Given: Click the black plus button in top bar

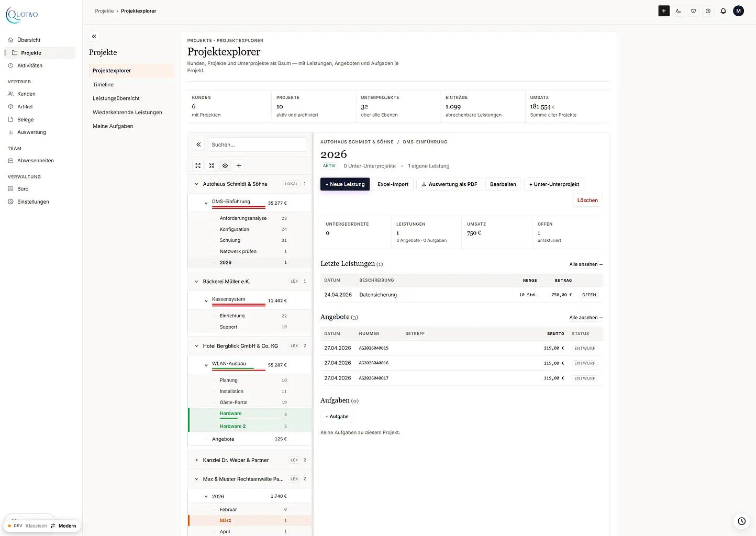Looking at the screenshot, I should point(664,11).
